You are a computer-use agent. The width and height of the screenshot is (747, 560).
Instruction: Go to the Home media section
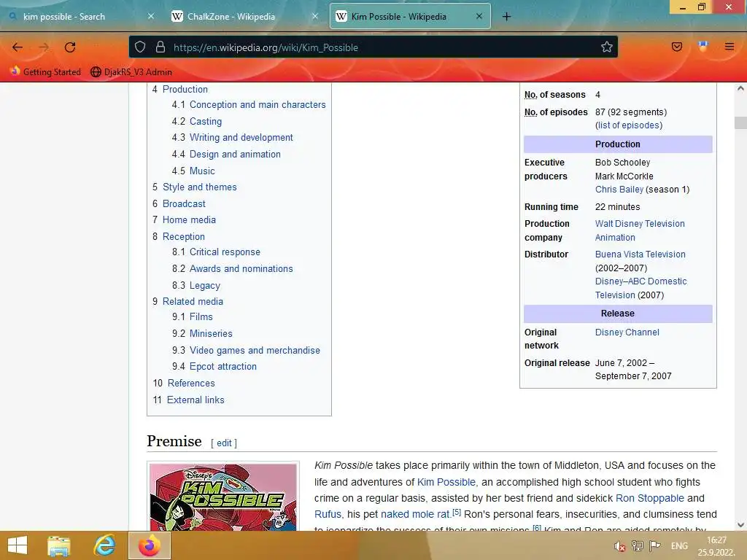[x=189, y=220]
